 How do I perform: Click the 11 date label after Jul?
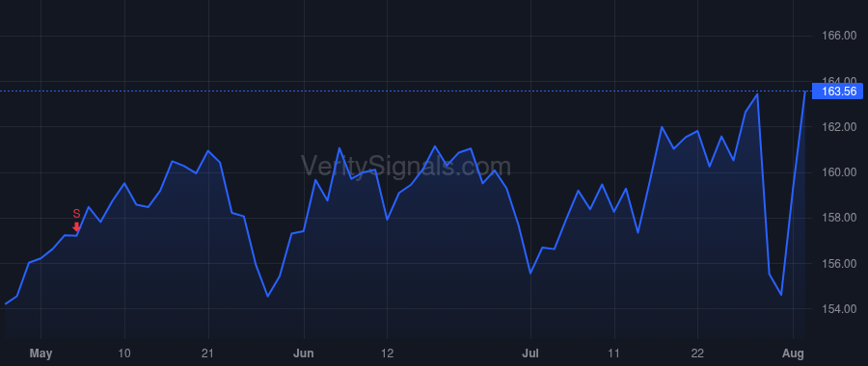614,353
